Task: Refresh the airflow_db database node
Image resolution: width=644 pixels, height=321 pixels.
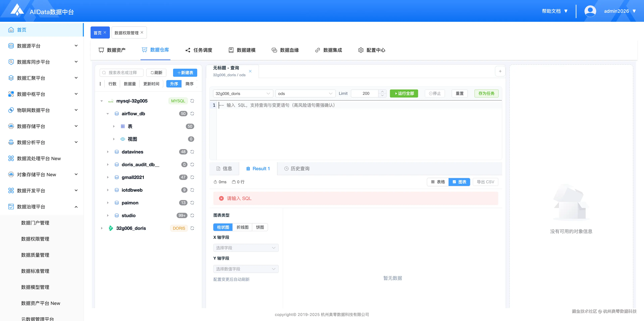Action: (x=192, y=114)
